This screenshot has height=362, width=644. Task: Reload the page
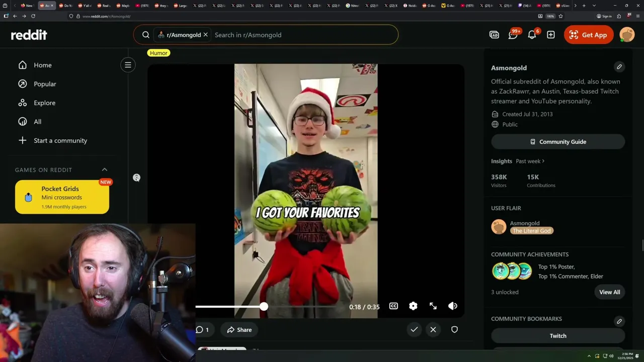point(33,16)
